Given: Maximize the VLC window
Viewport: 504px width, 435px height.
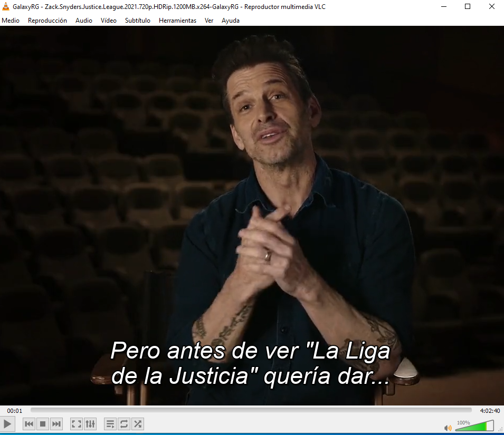Looking at the screenshot, I should click(468, 6).
